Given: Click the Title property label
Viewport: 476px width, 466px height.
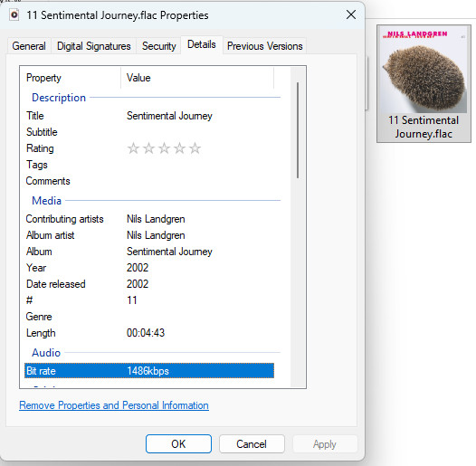Looking at the screenshot, I should tap(35, 116).
